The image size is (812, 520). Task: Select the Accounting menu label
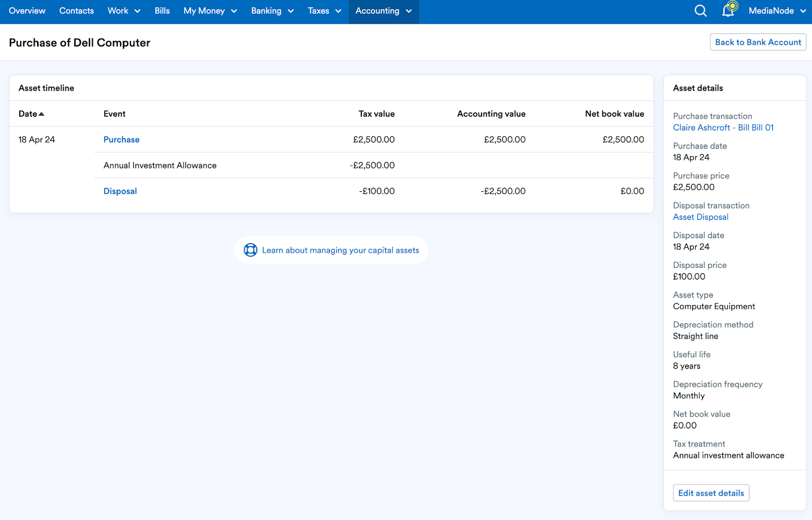coord(377,11)
